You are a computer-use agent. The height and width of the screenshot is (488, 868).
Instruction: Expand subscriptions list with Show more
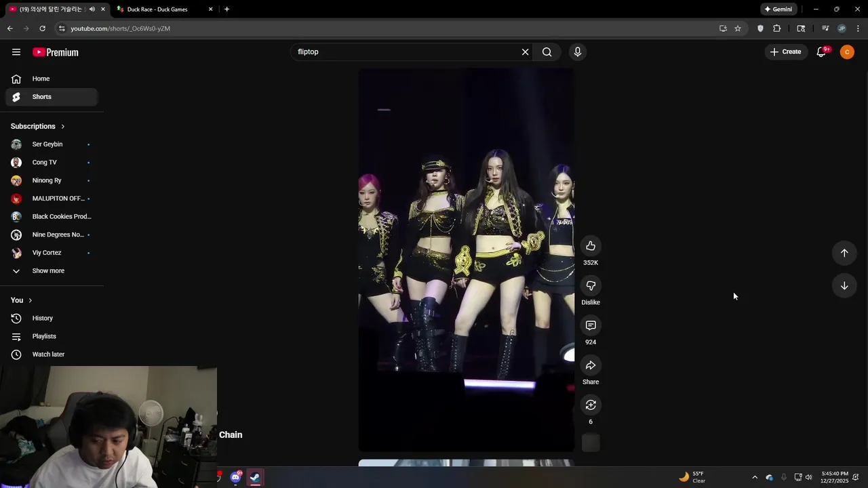pyautogui.click(x=52, y=270)
